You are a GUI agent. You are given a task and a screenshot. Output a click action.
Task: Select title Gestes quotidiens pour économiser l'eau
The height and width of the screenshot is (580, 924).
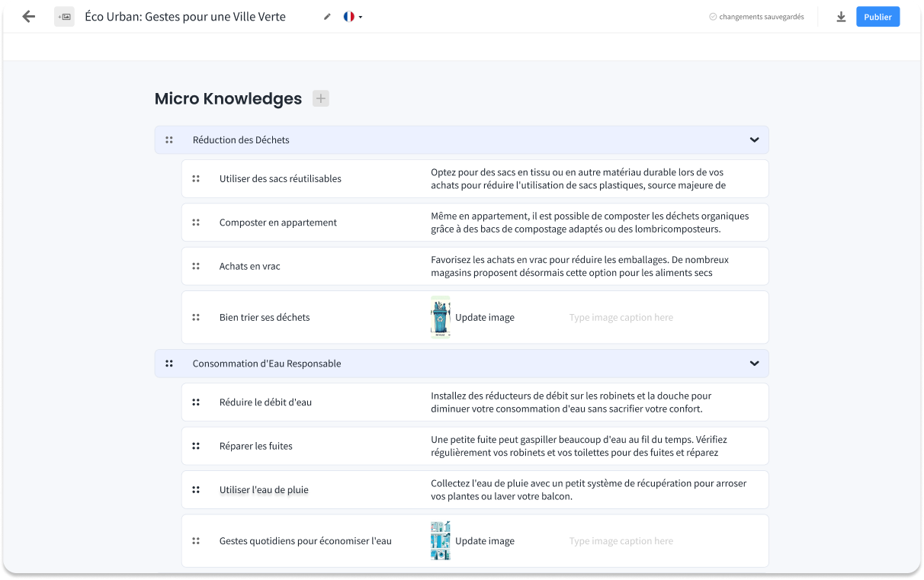306,541
